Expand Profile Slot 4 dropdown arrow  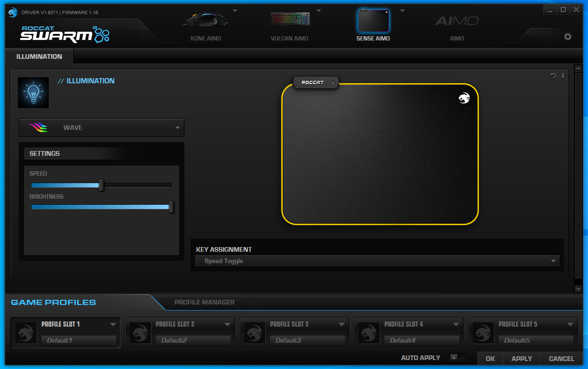pyautogui.click(x=456, y=324)
